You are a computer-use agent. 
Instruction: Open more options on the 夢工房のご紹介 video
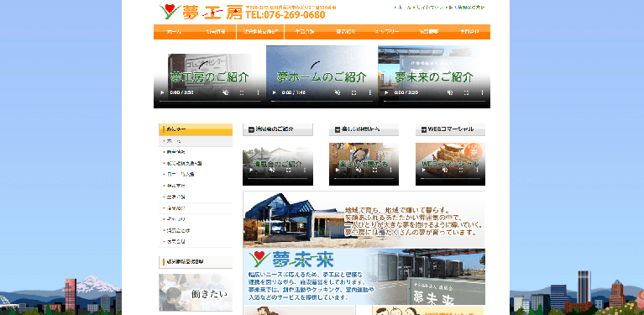[x=259, y=92]
